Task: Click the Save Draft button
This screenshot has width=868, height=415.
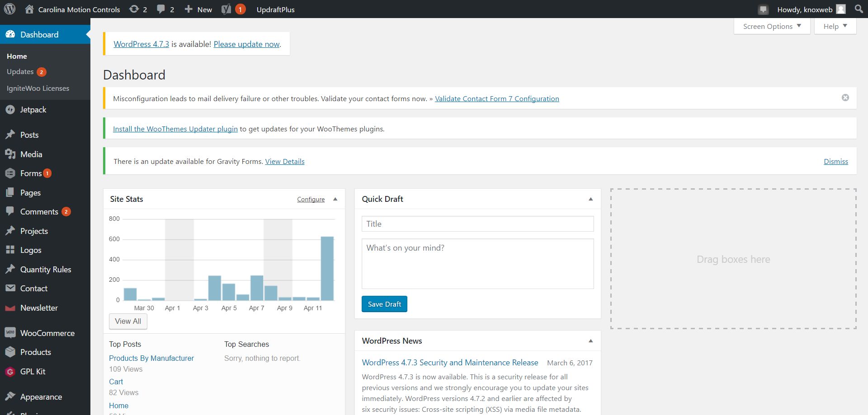Action: (384, 304)
